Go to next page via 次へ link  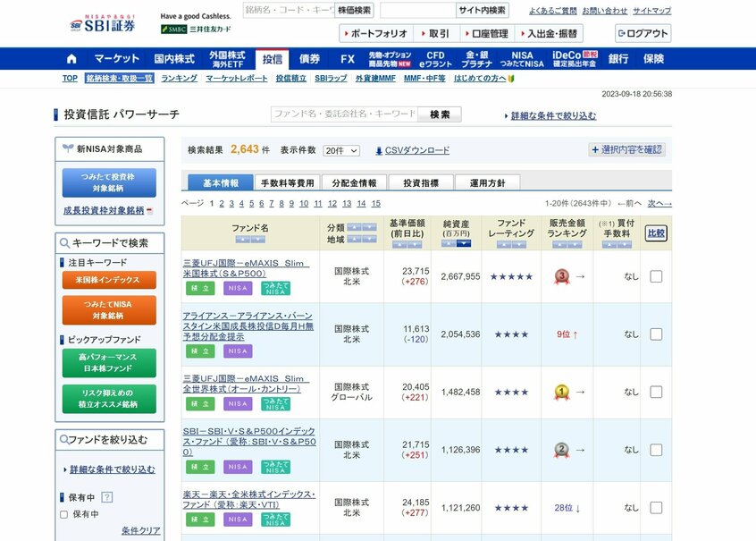[659, 204]
